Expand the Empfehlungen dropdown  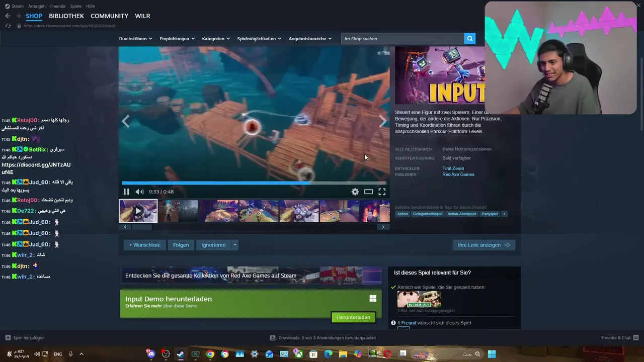click(x=177, y=39)
